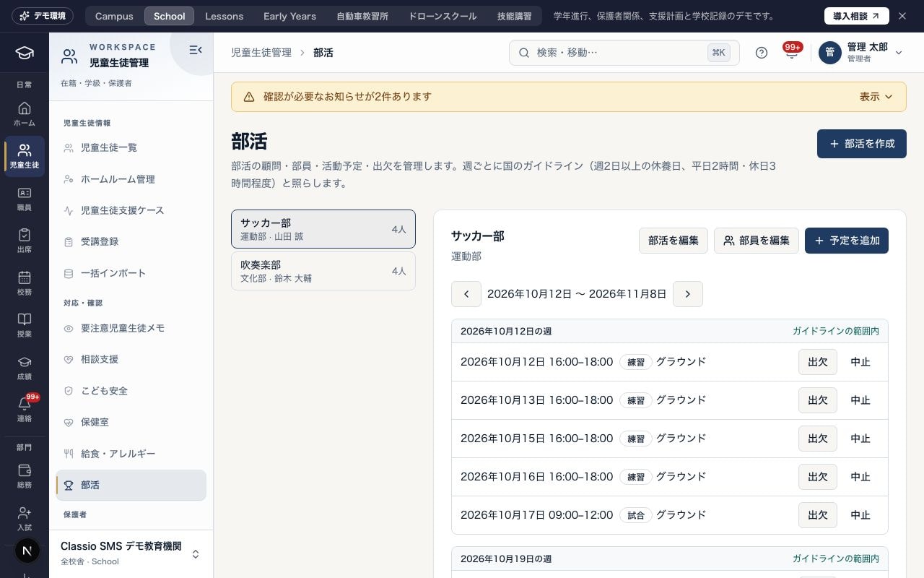Collapse the sidebar with the toggle icon
Image resolution: width=924 pixels, height=578 pixels.
(x=195, y=50)
